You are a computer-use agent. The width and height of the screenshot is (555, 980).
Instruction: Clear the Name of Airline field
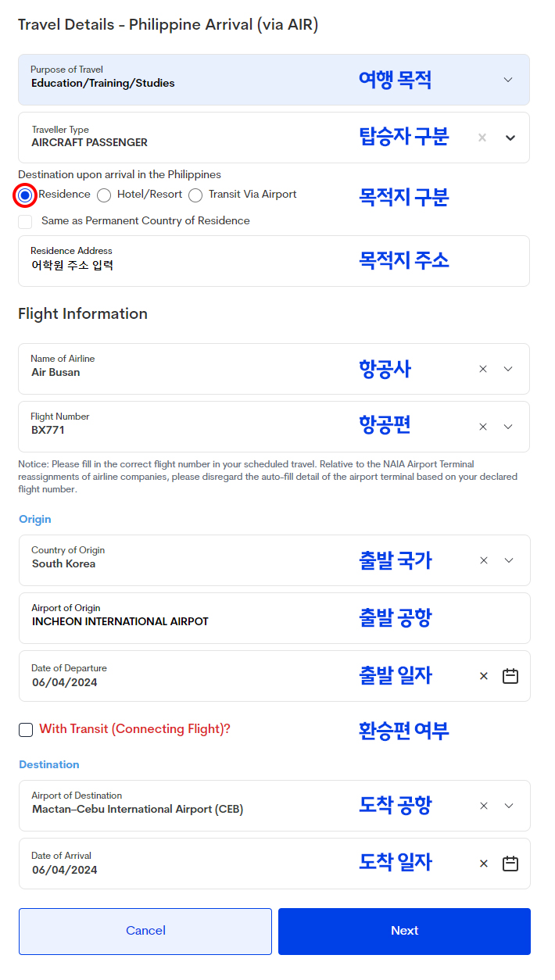coord(483,369)
